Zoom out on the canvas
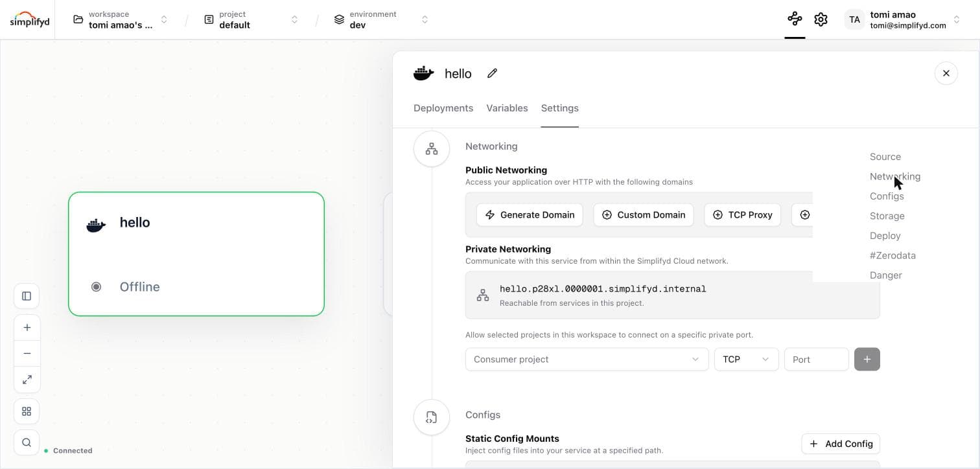The width and height of the screenshot is (980, 469). [27, 354]
